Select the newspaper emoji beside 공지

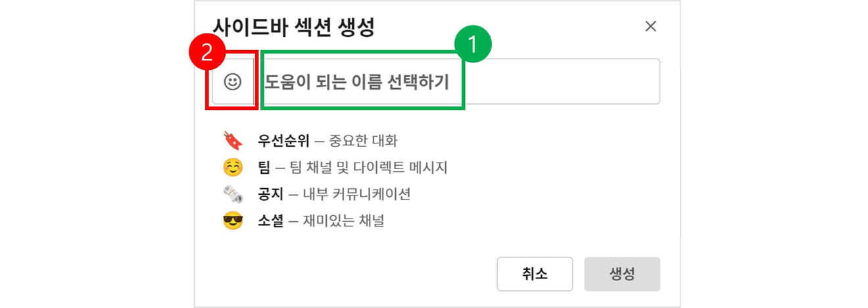click(233, 194)
